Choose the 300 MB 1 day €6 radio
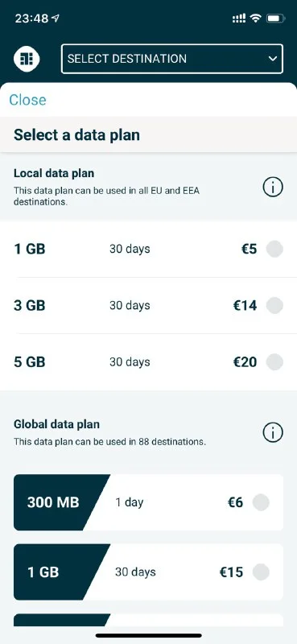This screenshot has width=297, height=644. [261, 502]
